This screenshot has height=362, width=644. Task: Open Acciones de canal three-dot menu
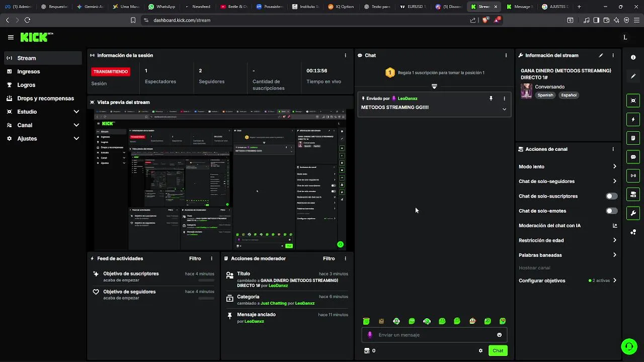(x=613, y=149)
